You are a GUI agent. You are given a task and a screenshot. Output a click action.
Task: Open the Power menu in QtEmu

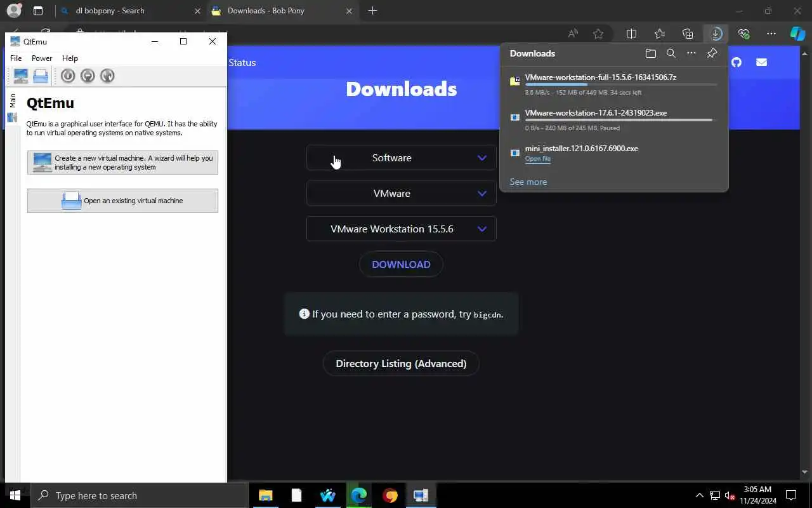[x=42, y=58]
